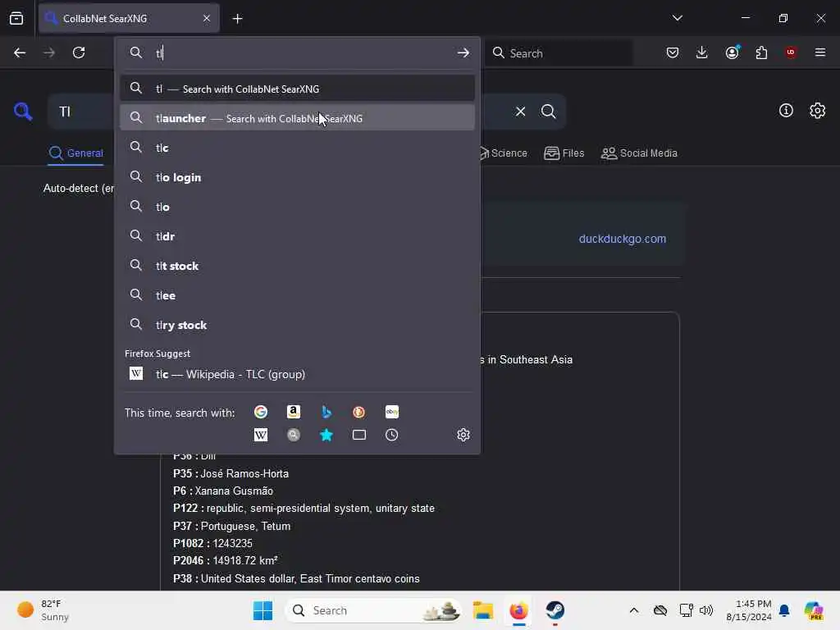Open the Windows Start menu
The height and width of the screenshot is (630, 840).
tap(262, 610)
